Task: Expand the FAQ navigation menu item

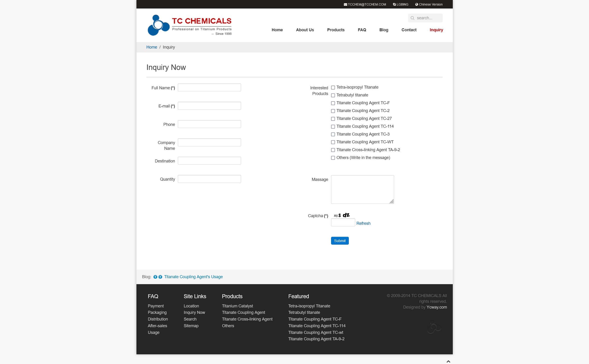Action: (362, 29)
